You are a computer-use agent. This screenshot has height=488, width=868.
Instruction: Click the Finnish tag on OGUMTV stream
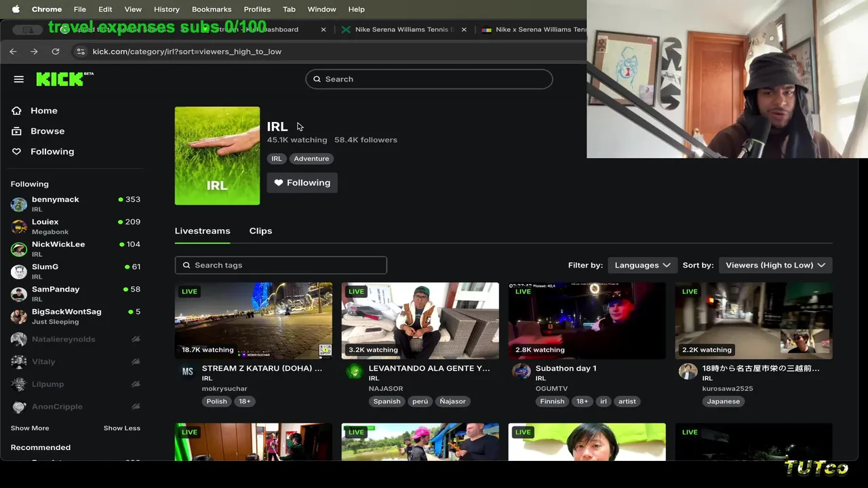(x=552, y=401)
